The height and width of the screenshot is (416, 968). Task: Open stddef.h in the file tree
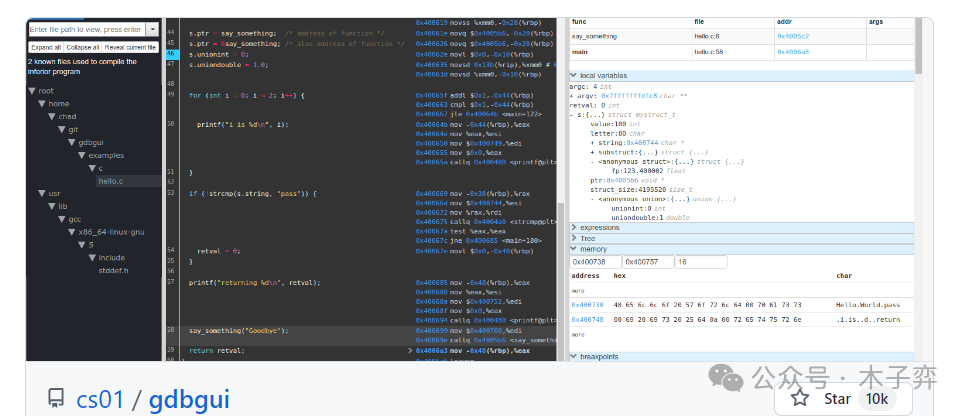point(114,271)
